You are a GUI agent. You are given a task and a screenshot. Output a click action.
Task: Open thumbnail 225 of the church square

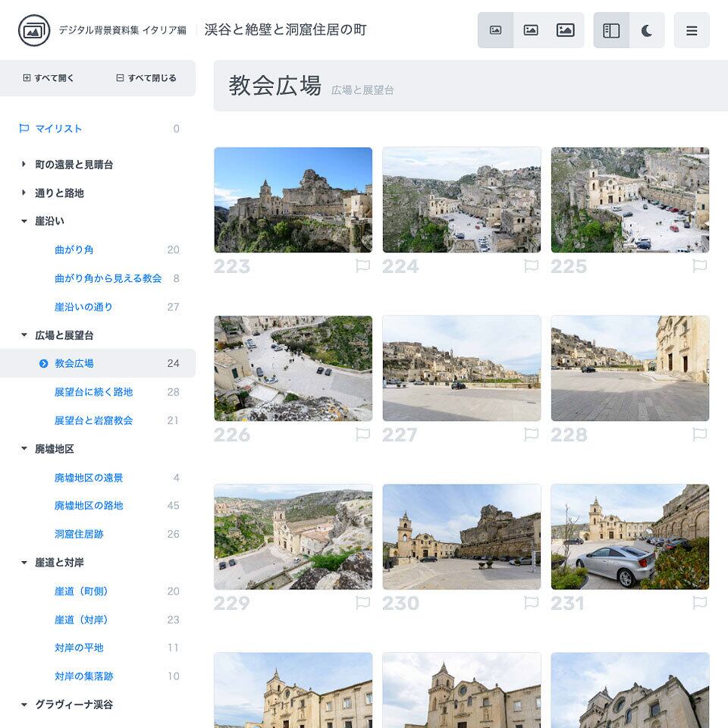pos(630,200)
